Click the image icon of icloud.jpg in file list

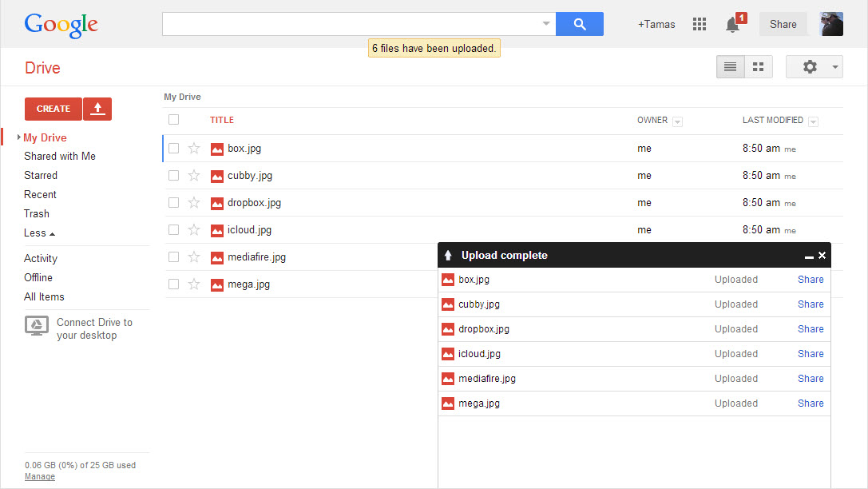point(217,230)
